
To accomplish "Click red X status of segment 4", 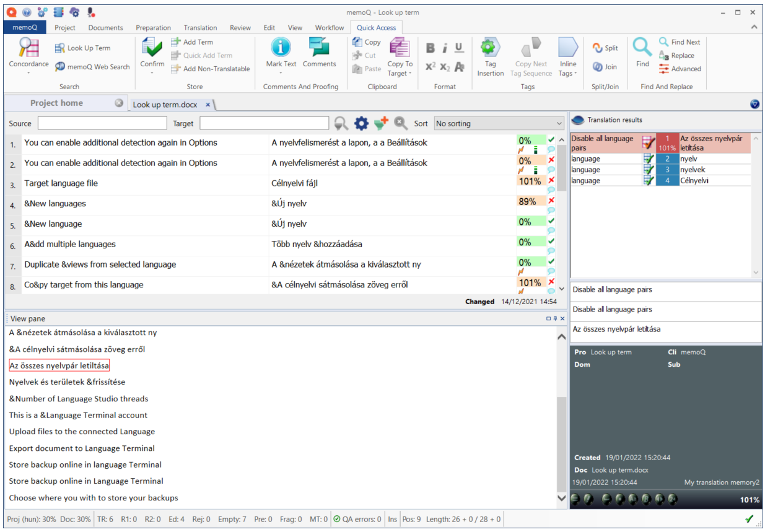I will pyautogui.click(x=551, y=200).
